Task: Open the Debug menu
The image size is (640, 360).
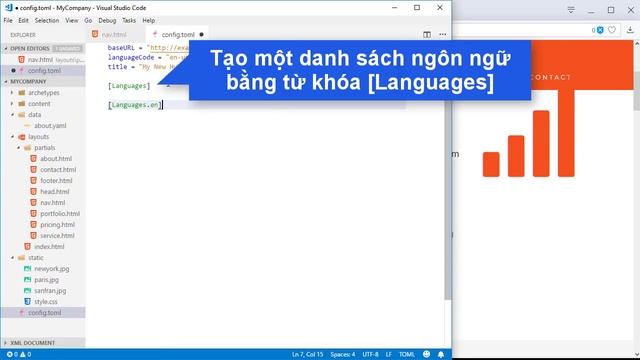Action: pyautogui.click(x=107, y=20)
